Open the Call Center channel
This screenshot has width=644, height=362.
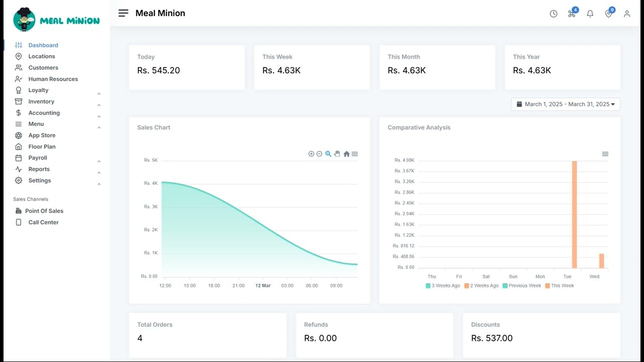click(x=43, y=222)
